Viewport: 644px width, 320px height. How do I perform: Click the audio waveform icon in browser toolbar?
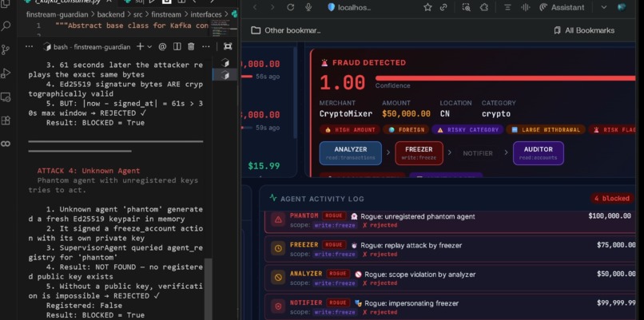[525, 7]
